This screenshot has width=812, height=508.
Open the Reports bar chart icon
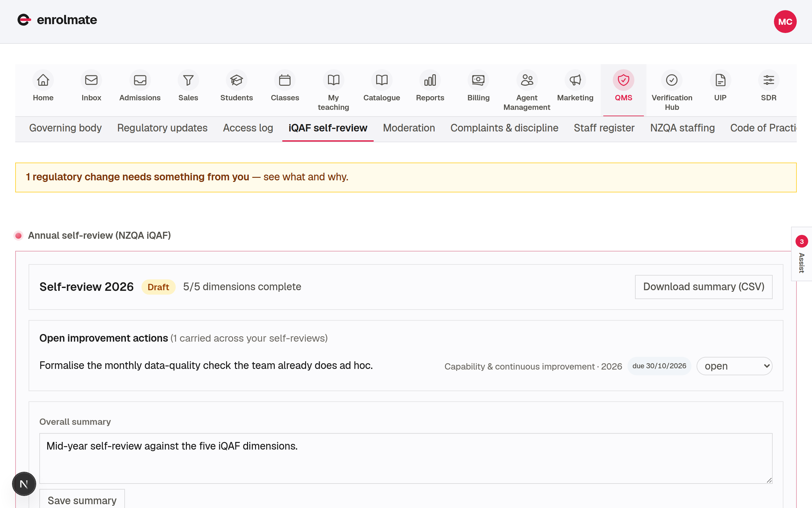pyautogui.click(x=430, y=80)
